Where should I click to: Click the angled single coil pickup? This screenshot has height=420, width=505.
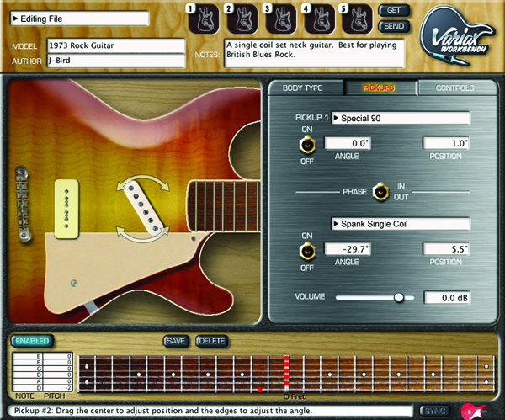coord(143,208)
